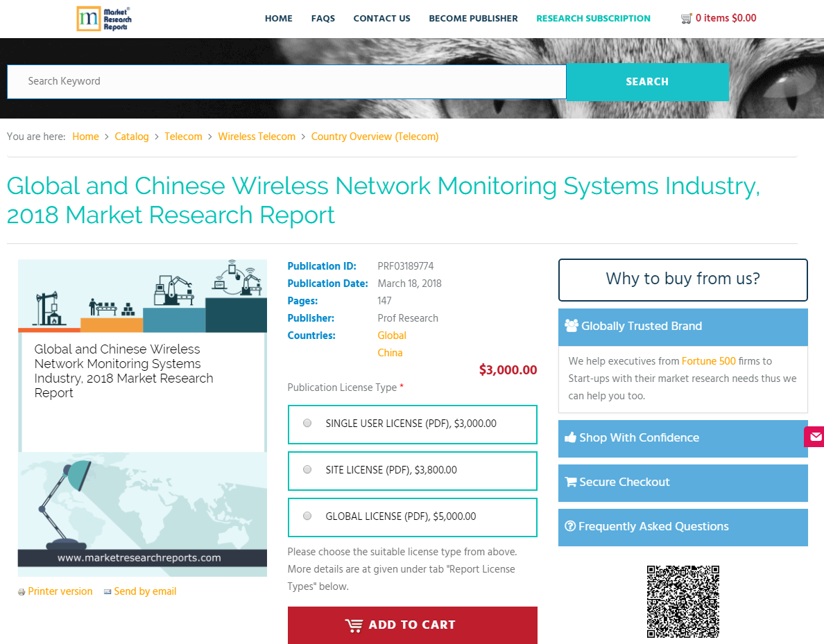Screen dimensions: 824x644
Task: Click the question icon on Frequently Asked Questions
Action: click(570, 526)
